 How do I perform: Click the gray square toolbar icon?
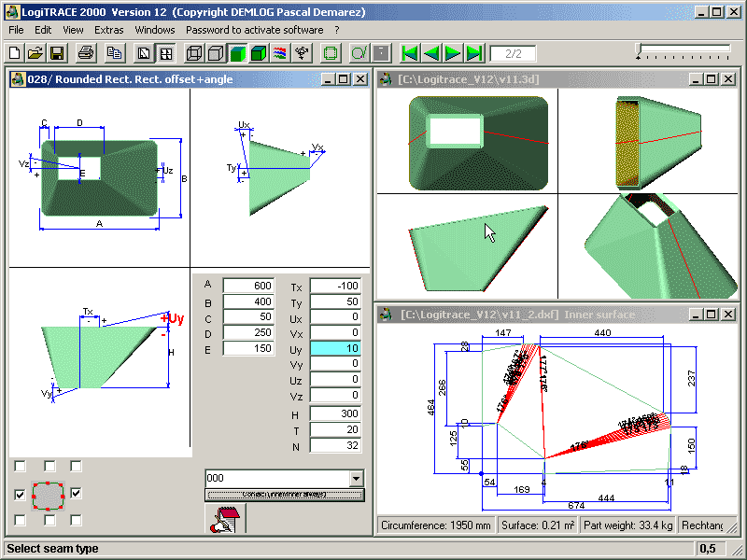point(381,53)
